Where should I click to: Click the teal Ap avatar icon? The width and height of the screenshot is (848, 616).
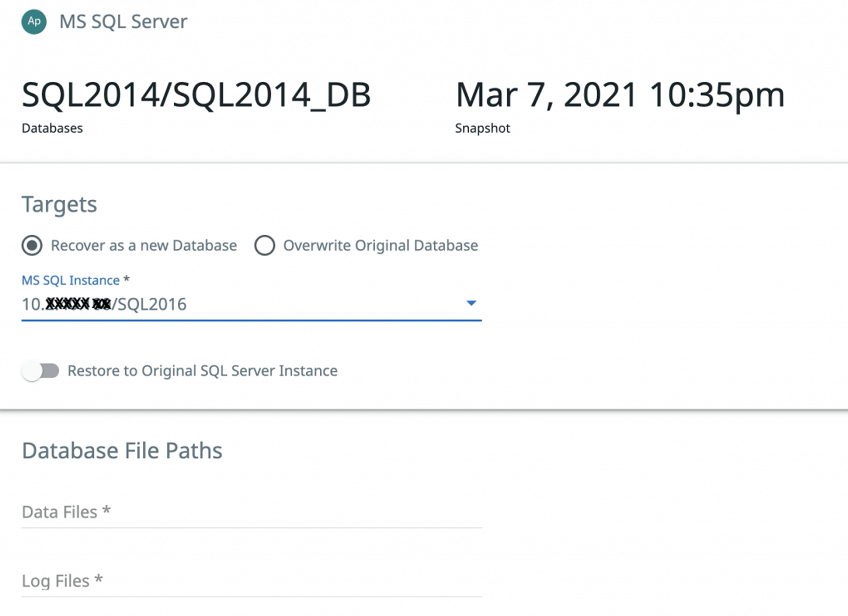34,22
